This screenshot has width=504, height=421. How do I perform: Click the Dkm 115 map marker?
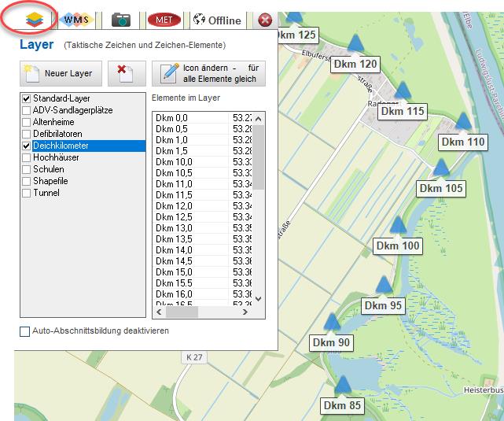point(402,93)
